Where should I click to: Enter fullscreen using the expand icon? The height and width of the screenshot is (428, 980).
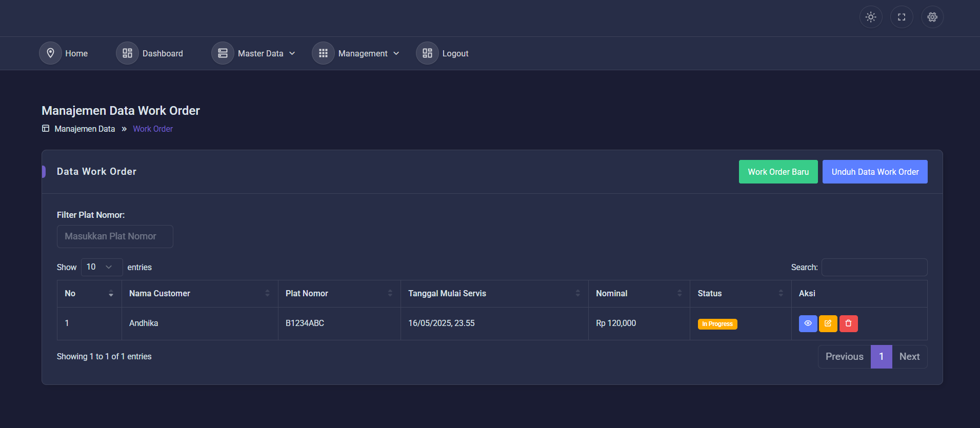tap(901, 17)
